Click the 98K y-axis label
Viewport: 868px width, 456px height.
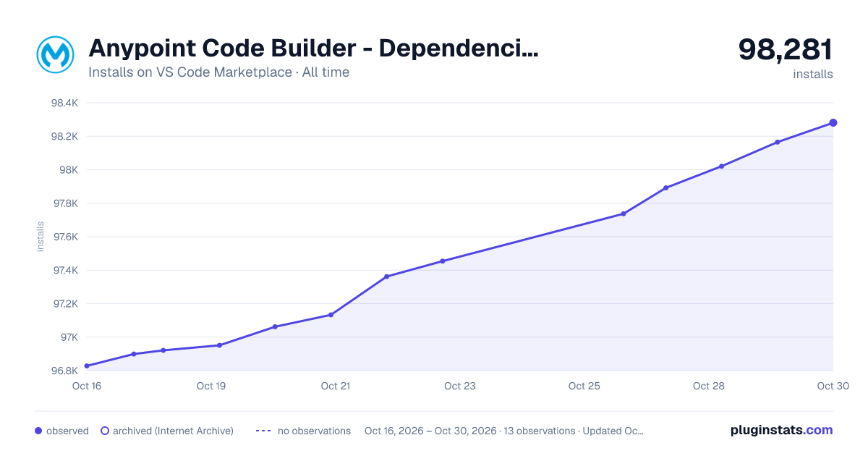click(69, 170)
